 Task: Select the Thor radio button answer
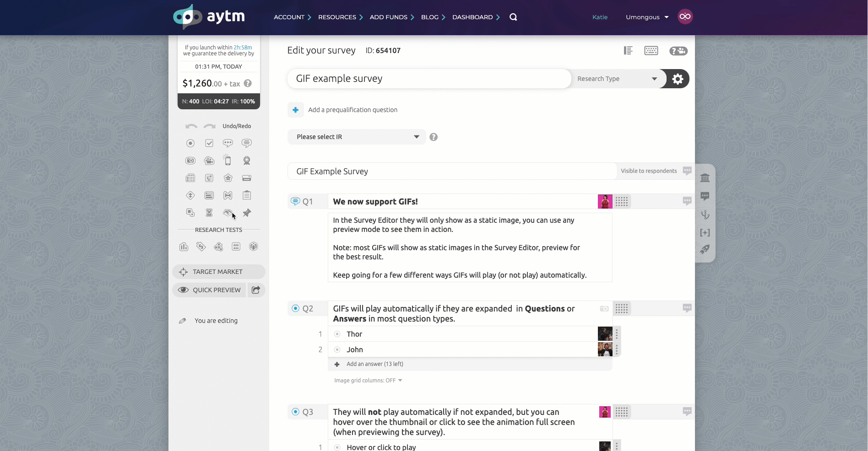pos(337,334)
